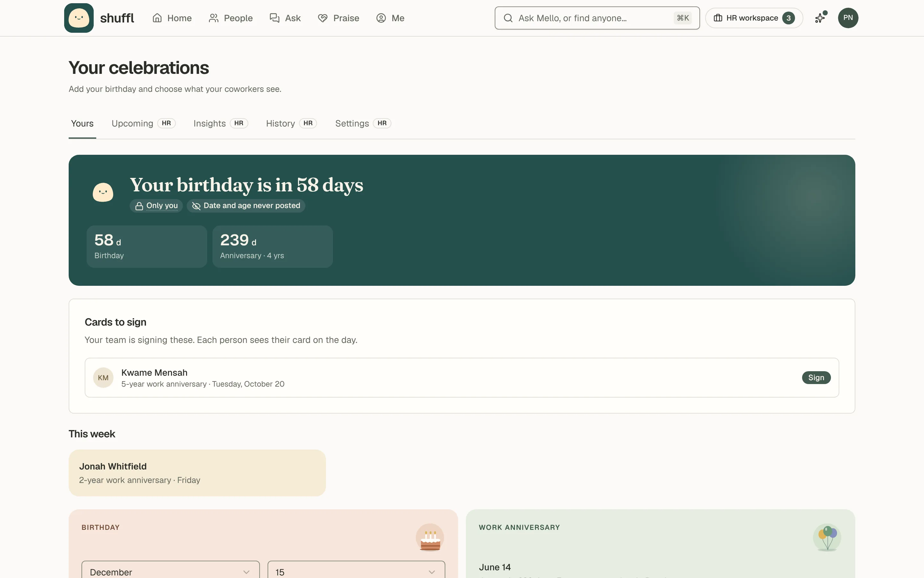The height and width of the screenshot is (578, 924).
Task: Click the search magnifier icon
Action: 508,18
